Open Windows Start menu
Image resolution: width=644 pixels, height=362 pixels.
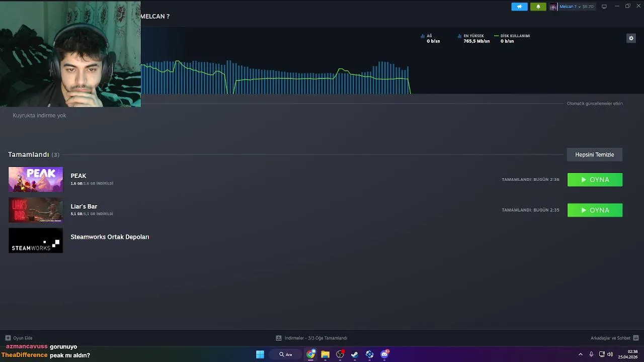[x=260, y=354]
